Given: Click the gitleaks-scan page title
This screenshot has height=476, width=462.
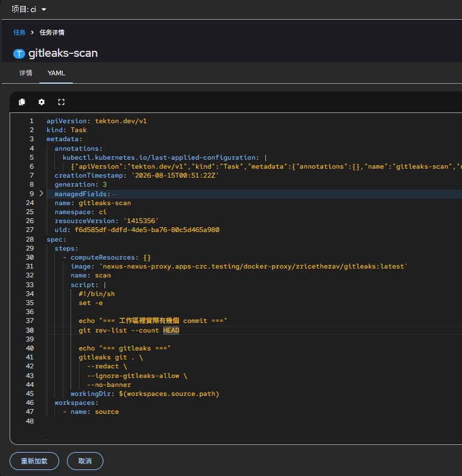Looking at the screenshot, I should click(63, 53).
